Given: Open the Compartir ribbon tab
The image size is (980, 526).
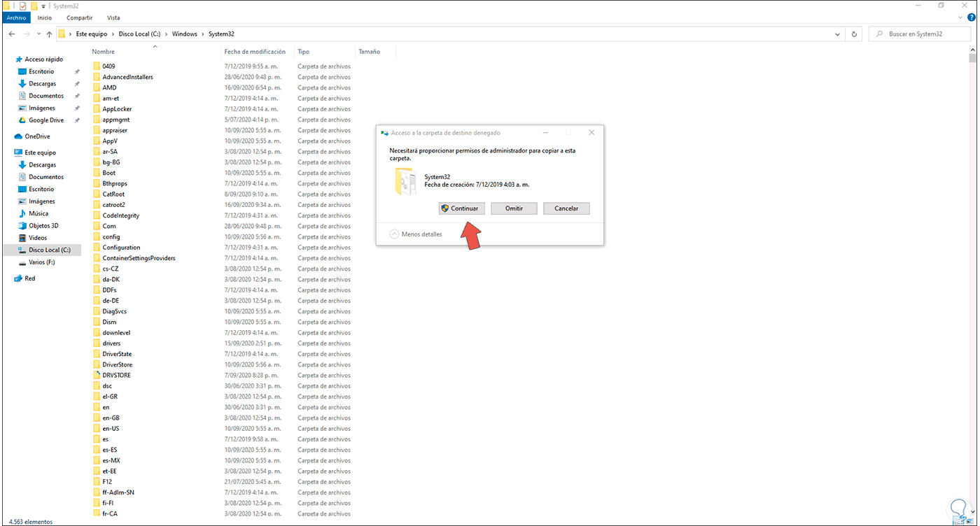Looking at the screenshot, I should (x=78, y=17).
